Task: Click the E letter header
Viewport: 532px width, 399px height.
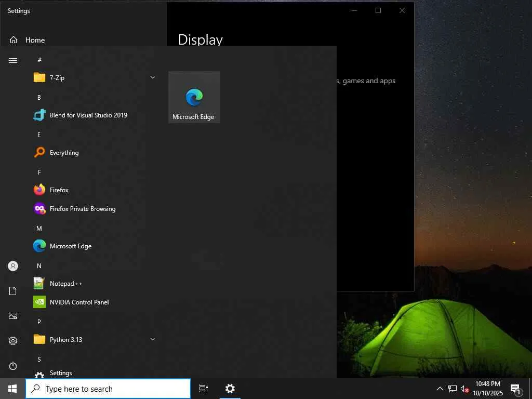Action: coord(39,135)
